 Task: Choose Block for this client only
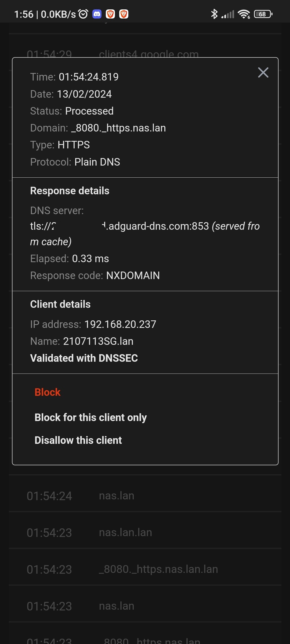pos(90,417)
